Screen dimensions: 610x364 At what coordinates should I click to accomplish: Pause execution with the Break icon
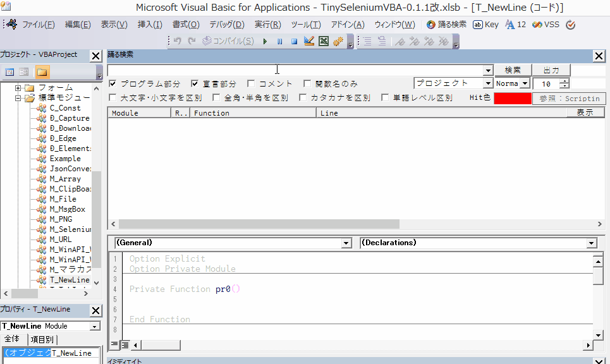pyautogui.click(x=279, y=41)
